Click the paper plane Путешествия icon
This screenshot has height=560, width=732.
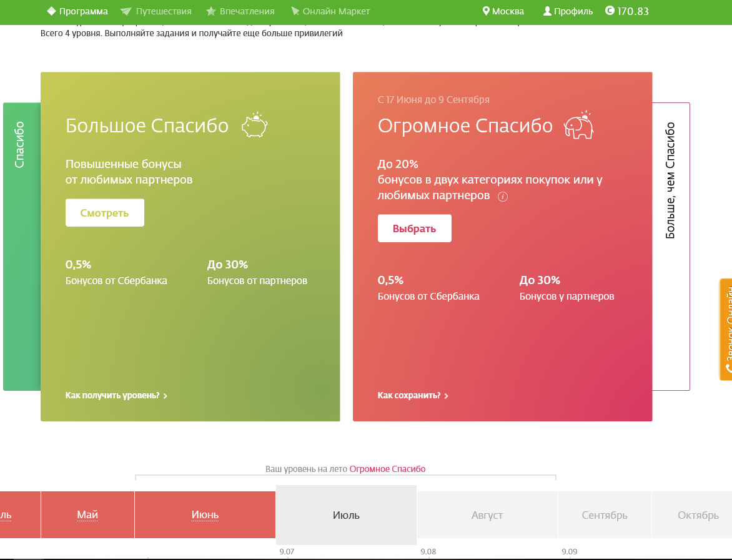126,11
